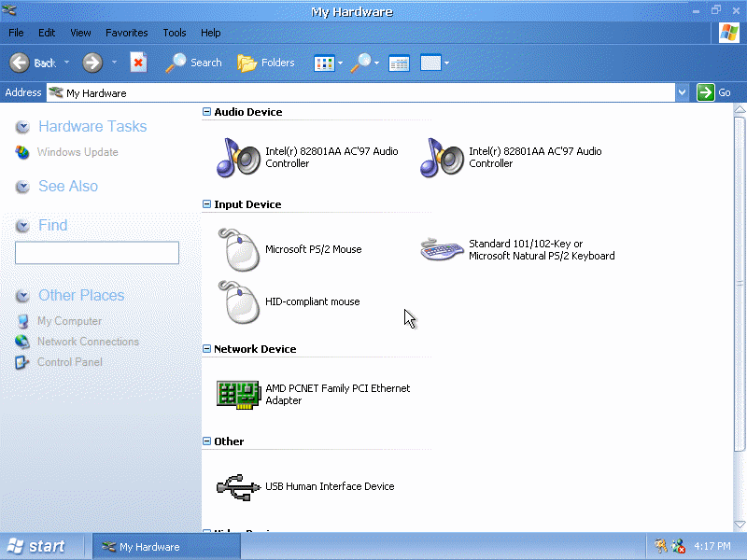Open the Address bar dropdown arrow
747x560 pixels.
[682, 92]
